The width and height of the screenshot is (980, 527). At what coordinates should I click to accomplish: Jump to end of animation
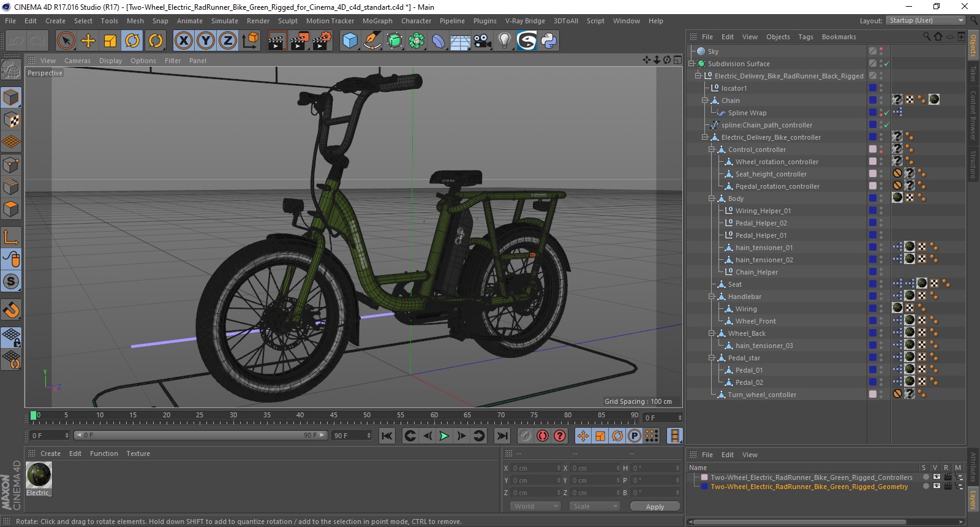point(502,436)
